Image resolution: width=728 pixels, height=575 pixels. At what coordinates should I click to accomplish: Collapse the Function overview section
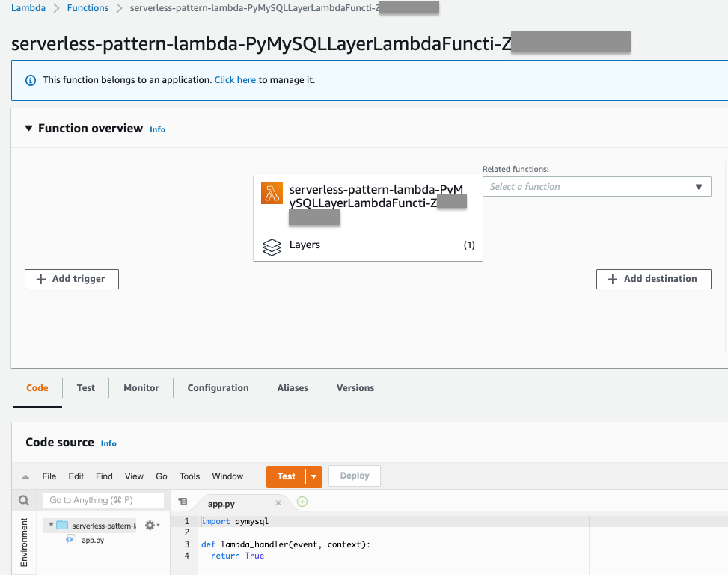pos(28,128)
